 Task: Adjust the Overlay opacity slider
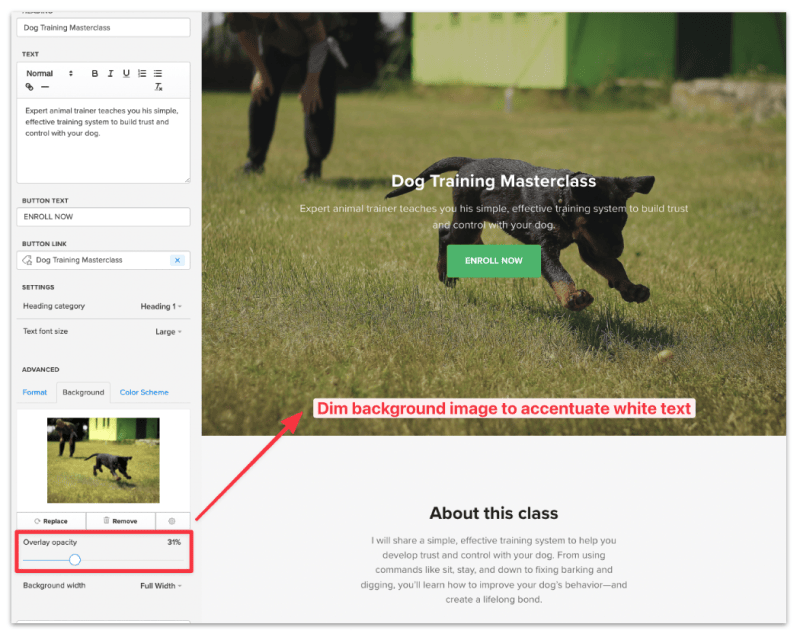74,560
